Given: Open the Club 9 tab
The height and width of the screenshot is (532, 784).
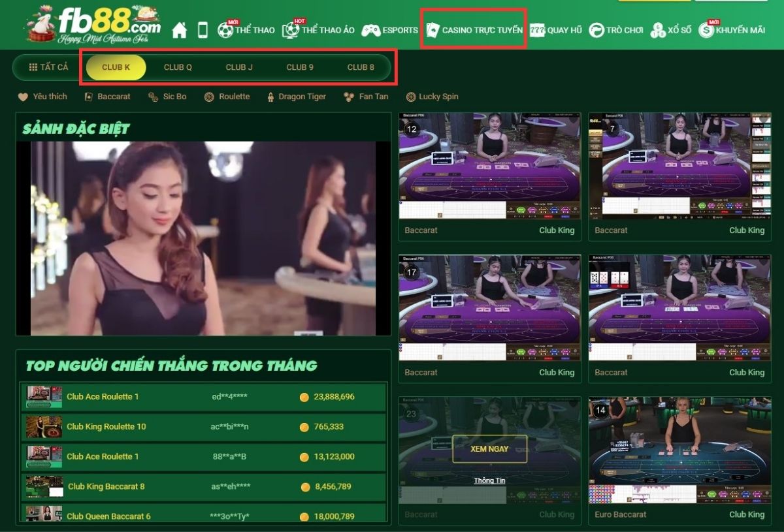Looking at the screenshot, I should (300, 67).
